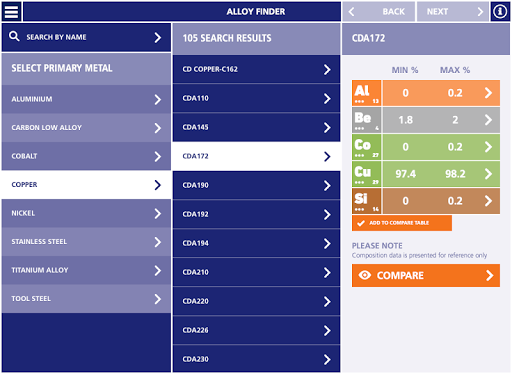Go Back to previous screen
The image size is (512, 374).
point(379,12)
